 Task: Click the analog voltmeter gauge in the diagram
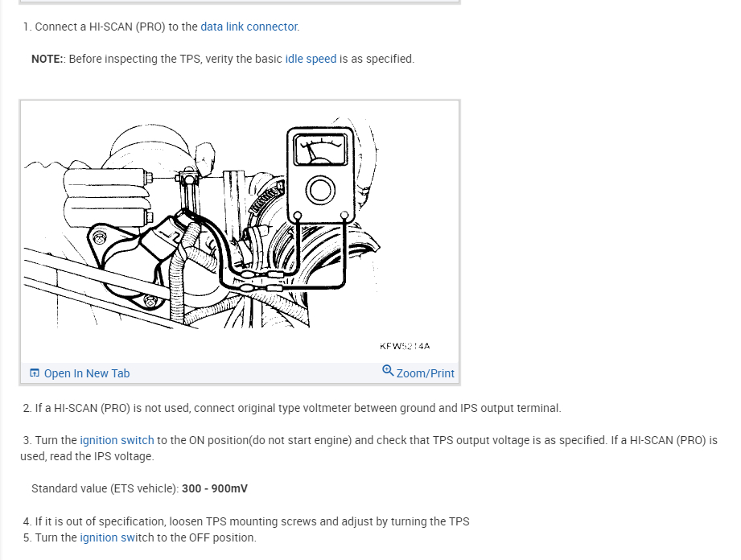tap(320, 150)
